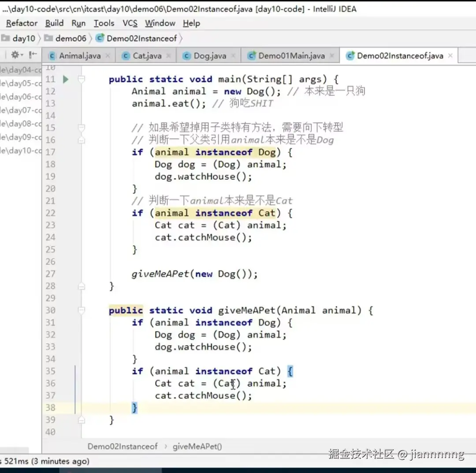
Task: Switch to the Dog.java tab
Action: click(x=210, y=56)
